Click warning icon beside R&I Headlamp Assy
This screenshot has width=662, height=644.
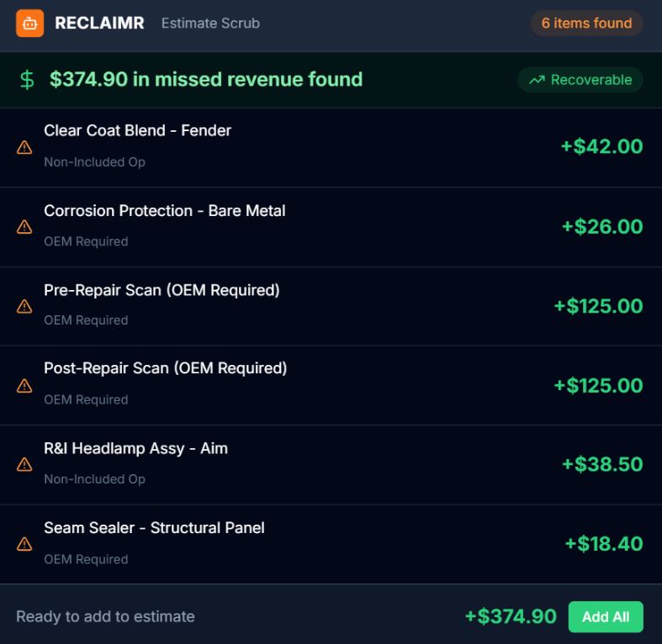coord(24,464)
